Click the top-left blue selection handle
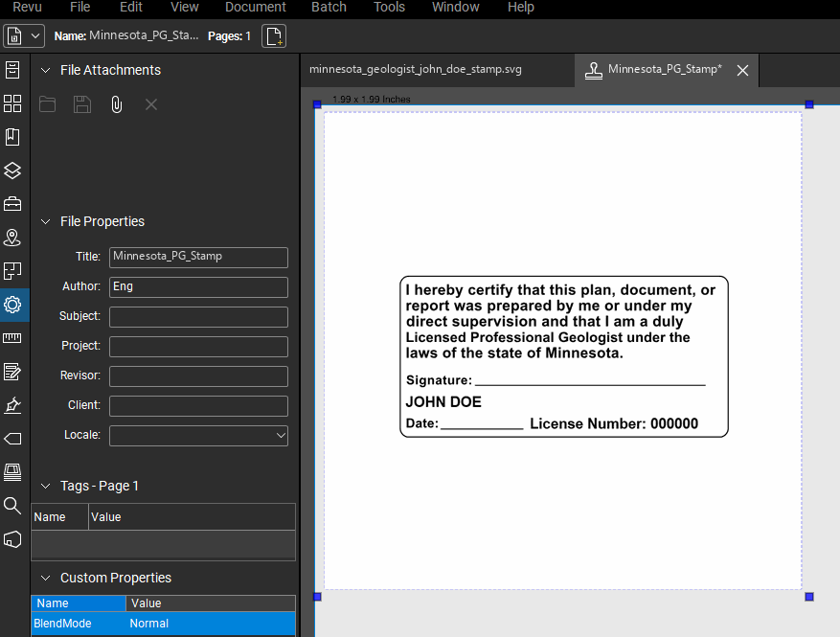Viewport: 840px width, 637px height. tap(317, 104)
